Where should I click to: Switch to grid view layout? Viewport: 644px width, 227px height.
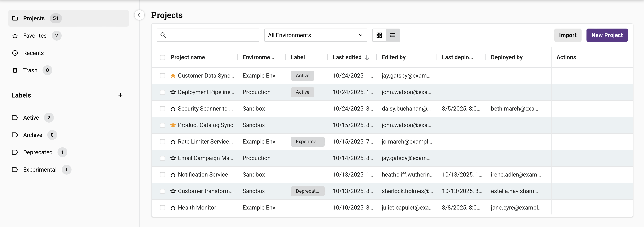(379, 35)
